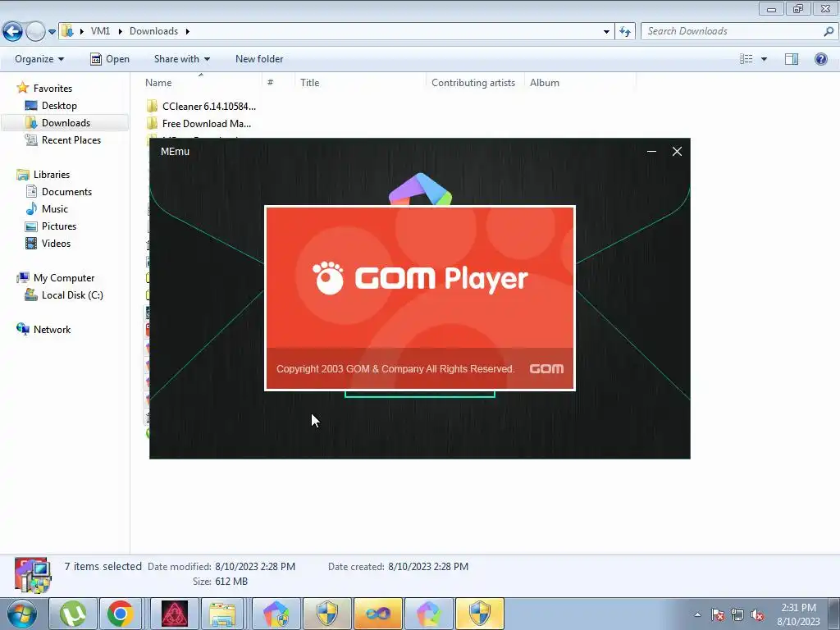Minimize the MEmu installer window
Image resolution: width=840 pixels, height=630 pixels.
651,152
